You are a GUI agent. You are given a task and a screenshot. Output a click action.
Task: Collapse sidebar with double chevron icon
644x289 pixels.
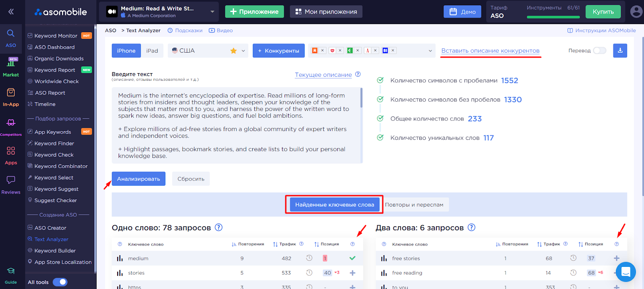(x=11, y=12)
